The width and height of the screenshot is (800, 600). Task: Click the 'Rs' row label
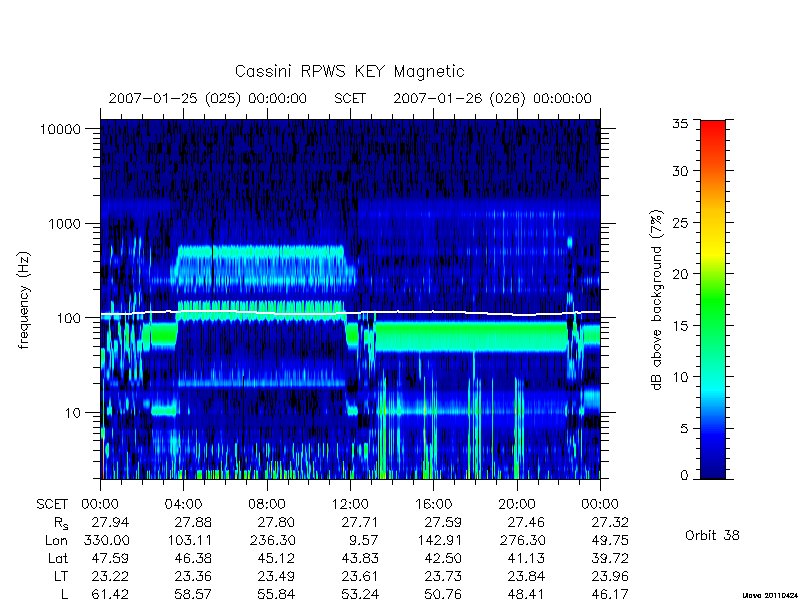click(x=61, y=523)
